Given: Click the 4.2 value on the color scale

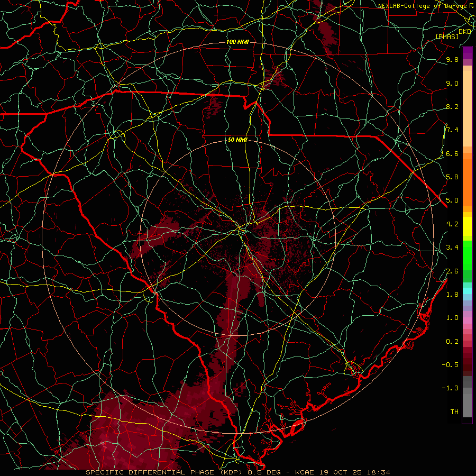Looking at the screenshot, I should 452,224.
